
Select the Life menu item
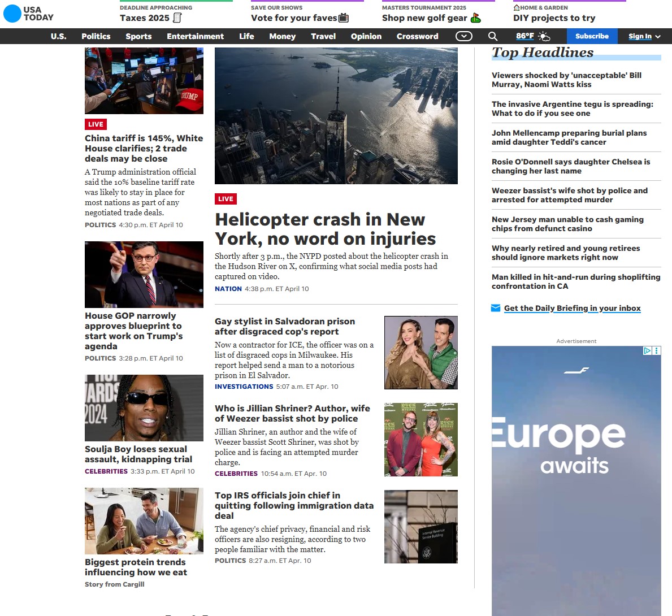pyautogui.click(x=246, y=36)
